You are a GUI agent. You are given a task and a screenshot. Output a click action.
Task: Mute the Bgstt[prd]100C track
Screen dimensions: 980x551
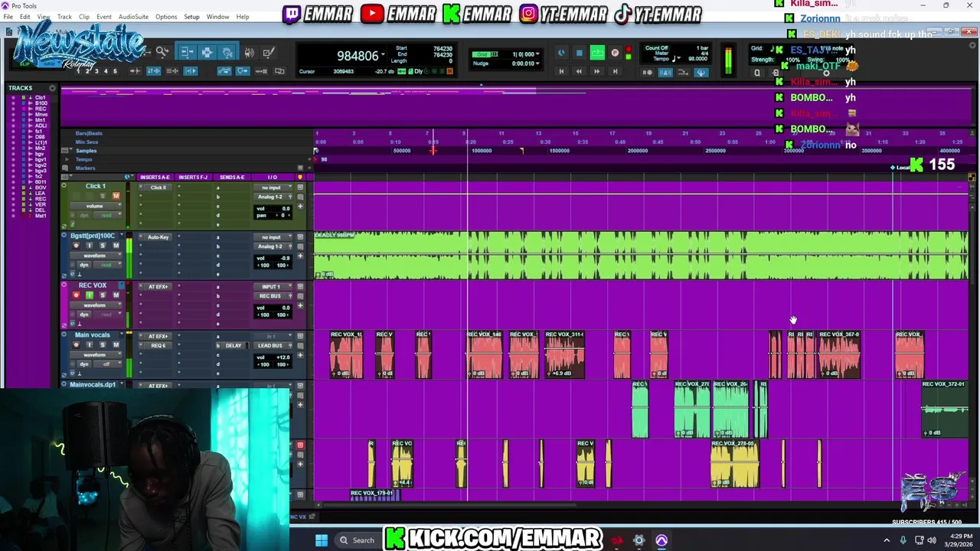pos(116,246)
